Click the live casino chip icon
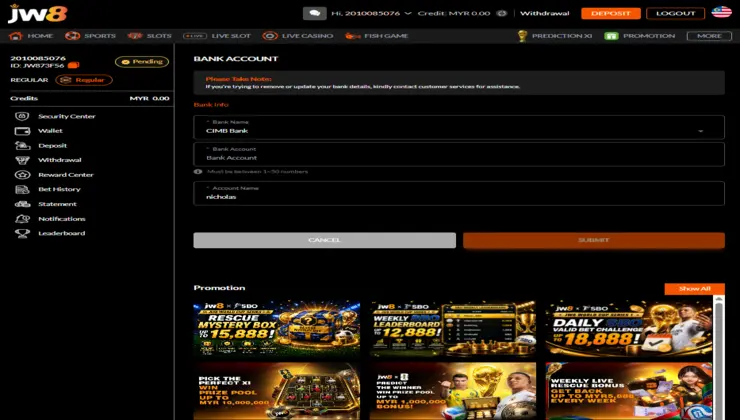The height and width of the screenshot is (420, 740). click(270, 36)
